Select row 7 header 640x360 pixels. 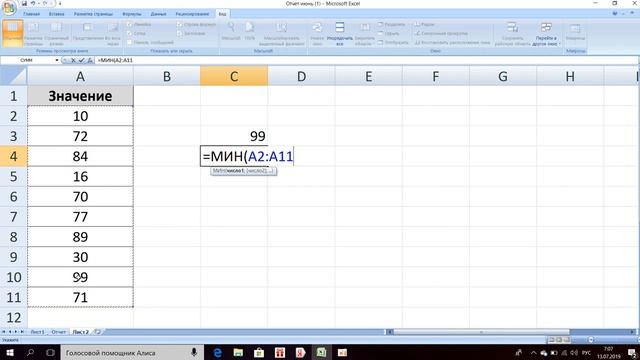(13, 217)
